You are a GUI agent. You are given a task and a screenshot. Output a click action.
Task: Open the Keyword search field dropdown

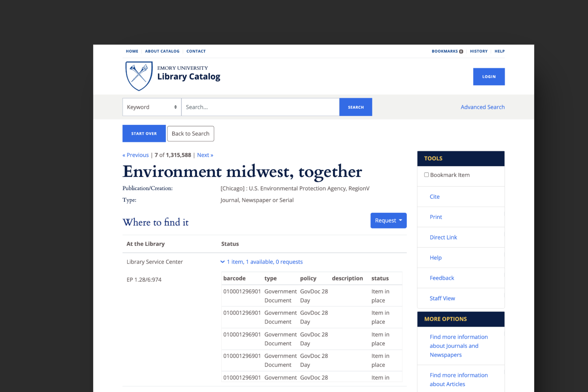[152, 107]
